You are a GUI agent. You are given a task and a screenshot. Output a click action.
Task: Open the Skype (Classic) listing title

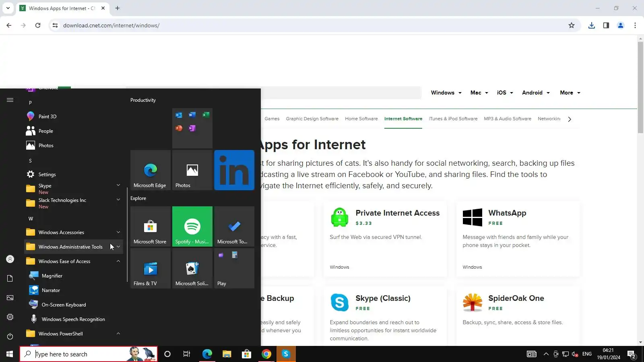(383, 298)
